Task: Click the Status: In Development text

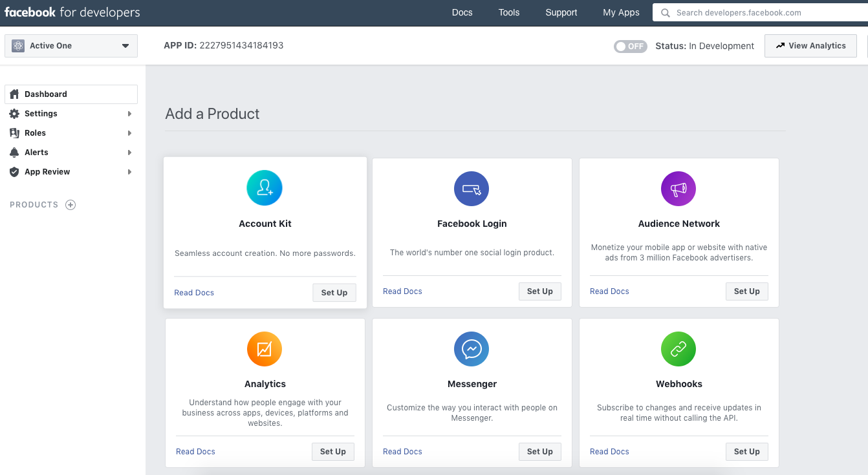Action: click(x=705, y=46)
